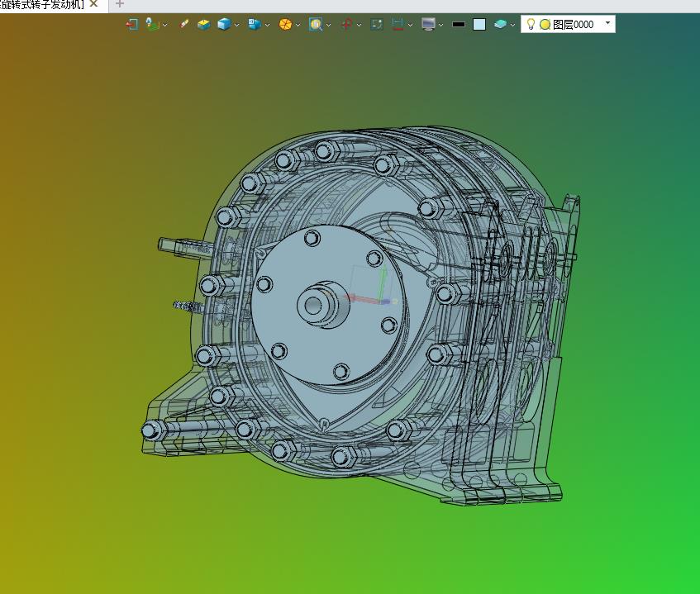The image size is (700, 594).
Task: Click the pencil sketch tool icon
Action: click(x=184, y=24)
